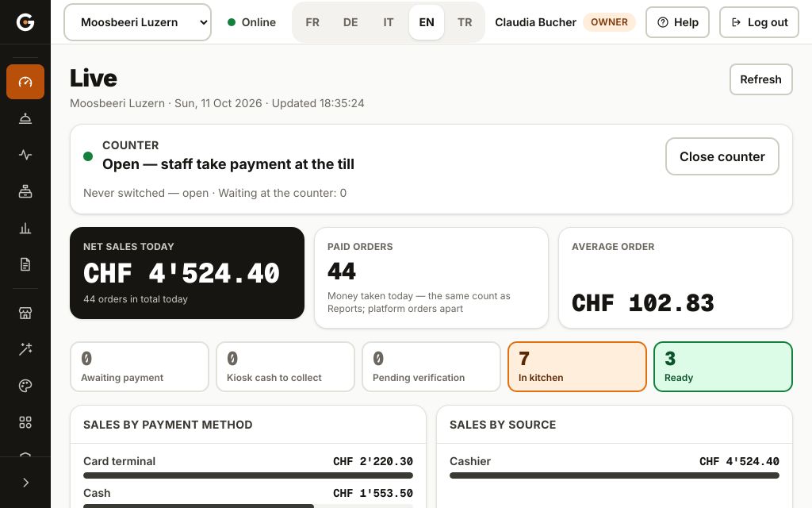Open the Paid Orders card

[x=431, y=278]
